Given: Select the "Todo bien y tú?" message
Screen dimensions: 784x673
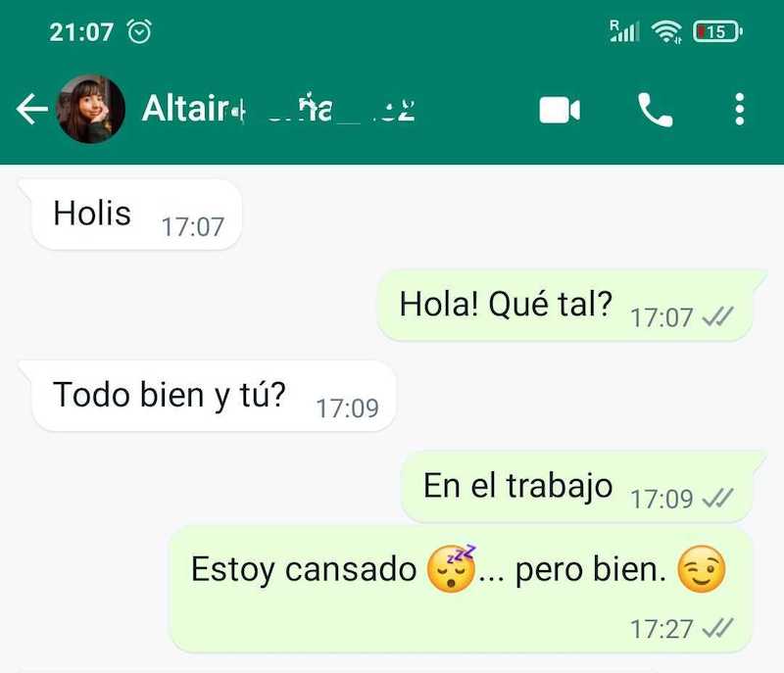Looking at the screenshot, I should click(x=208, y=396).
